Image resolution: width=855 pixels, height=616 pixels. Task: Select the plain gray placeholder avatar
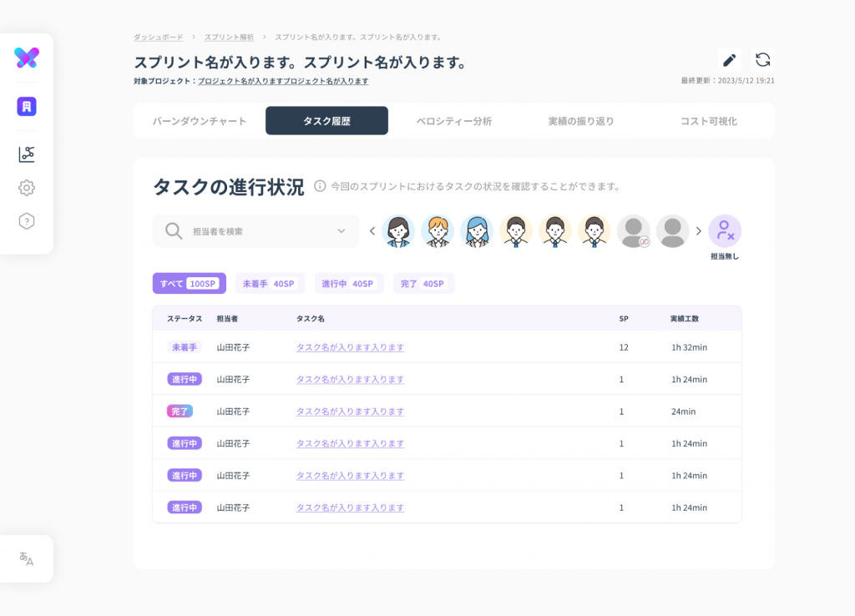[673, 231]
